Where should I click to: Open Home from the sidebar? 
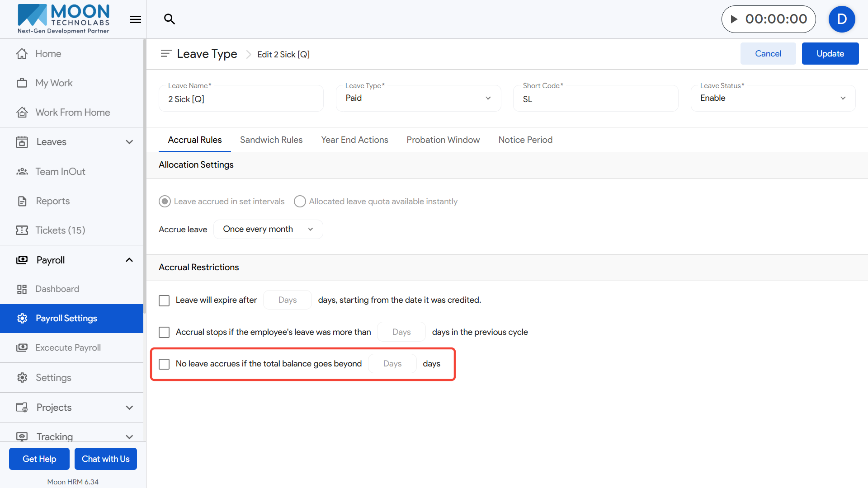click(x=48, y=53)
